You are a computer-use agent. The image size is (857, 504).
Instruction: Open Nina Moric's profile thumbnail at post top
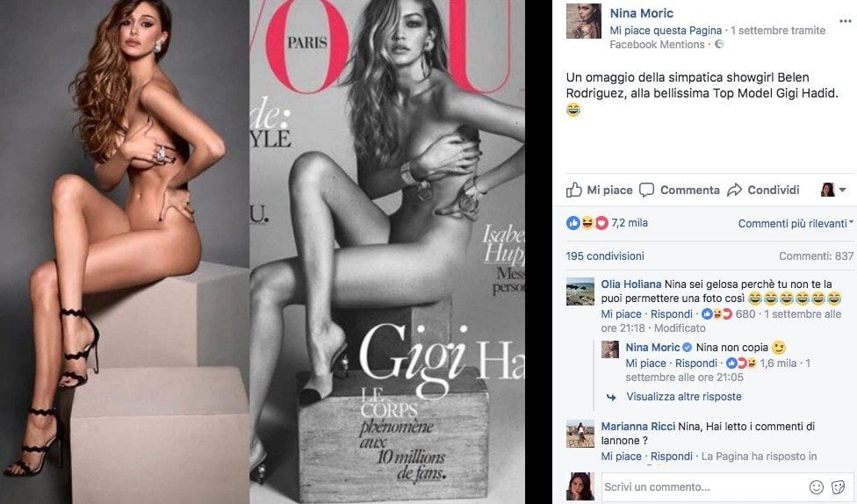(x=583, y=21)
